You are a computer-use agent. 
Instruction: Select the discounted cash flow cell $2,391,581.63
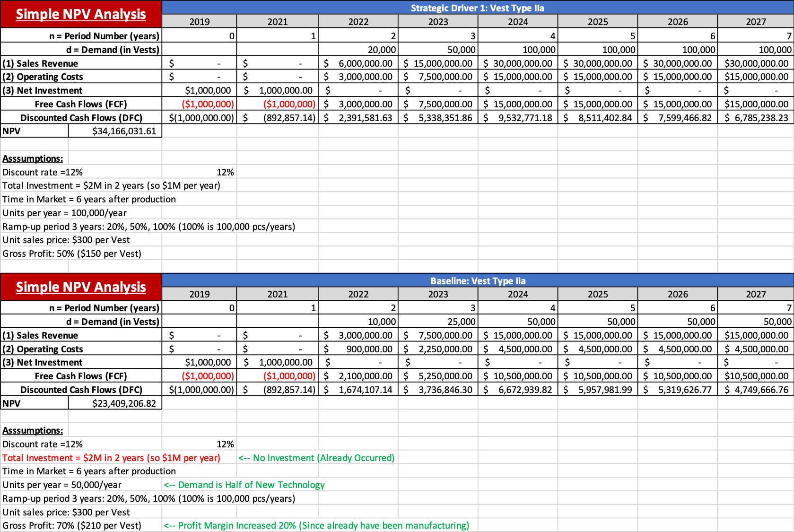coord(358,118)
